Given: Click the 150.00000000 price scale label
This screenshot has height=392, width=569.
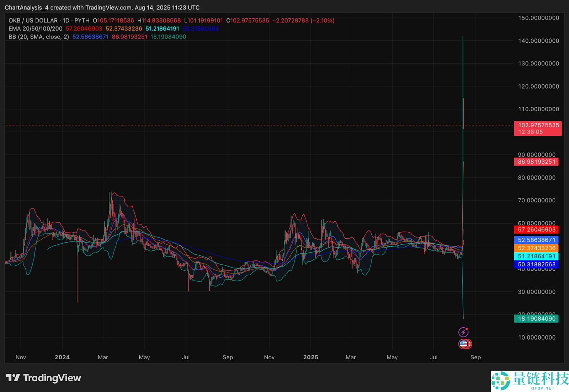Looking at the screenshot, I should tap(538, 18).
